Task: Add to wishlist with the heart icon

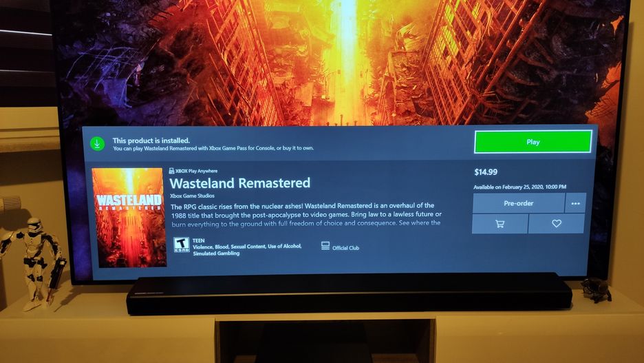Action: pyautogui.click(x=557, y=223)
